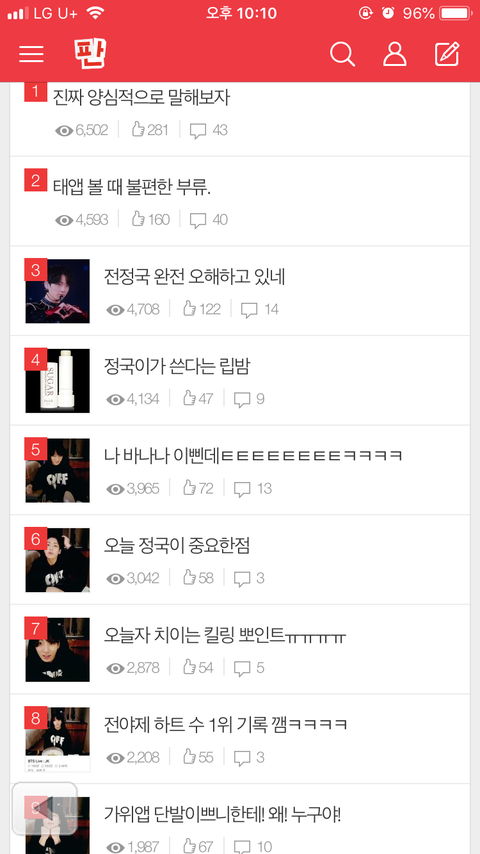Screen dimensions: 480x854
Task: Tap the lip balm thumbnail ranked 4
Action: coord(57,381)
